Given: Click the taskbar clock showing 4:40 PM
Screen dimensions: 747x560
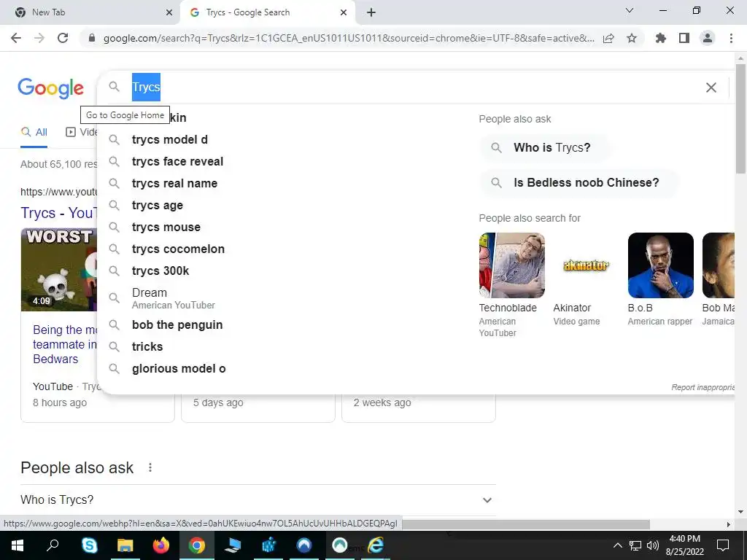Looking at the screenshot, I should [685, 545].
